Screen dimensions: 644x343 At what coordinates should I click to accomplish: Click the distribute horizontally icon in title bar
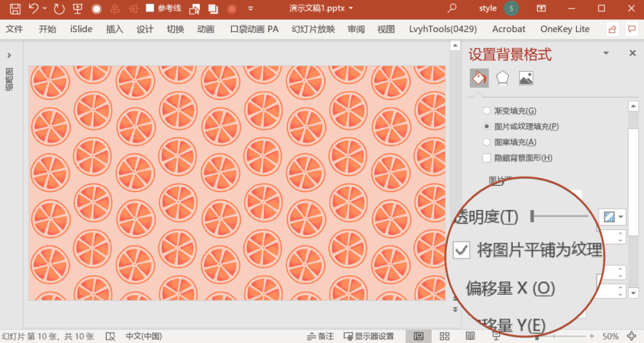pyautogui.click(x=134, y=8)
